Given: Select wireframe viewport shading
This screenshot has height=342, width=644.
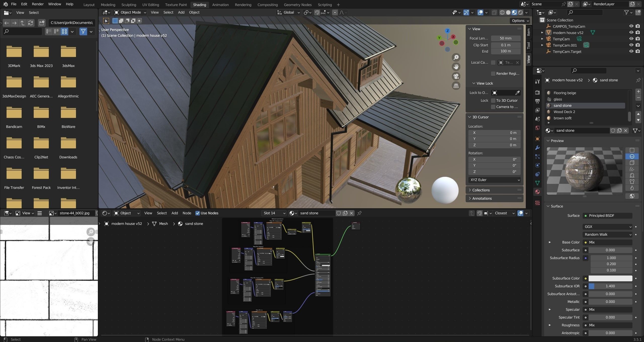Looking at the screenshot, I should tap(502, 12).
